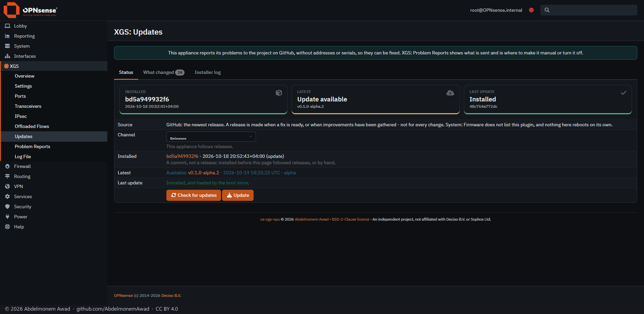The width and height of the screenshot is (644, 314).
Task: Expand the Firewall menu
Action: point(54,166)
